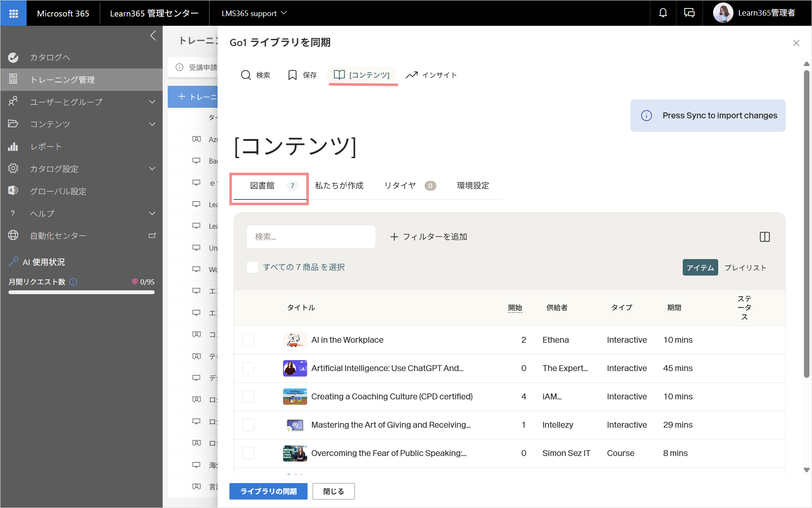This screenshot has height=508, width=812.
Task: Open the [コンテンツ] tab in Go1 panel
Action: 362,75
